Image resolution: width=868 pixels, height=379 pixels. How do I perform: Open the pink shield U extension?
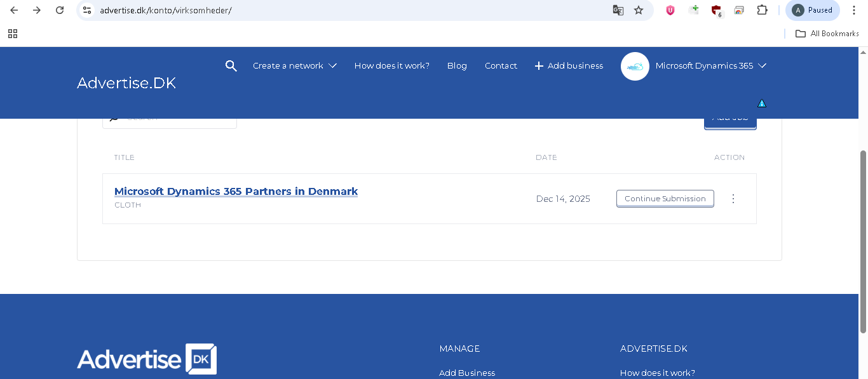point(670,10)
